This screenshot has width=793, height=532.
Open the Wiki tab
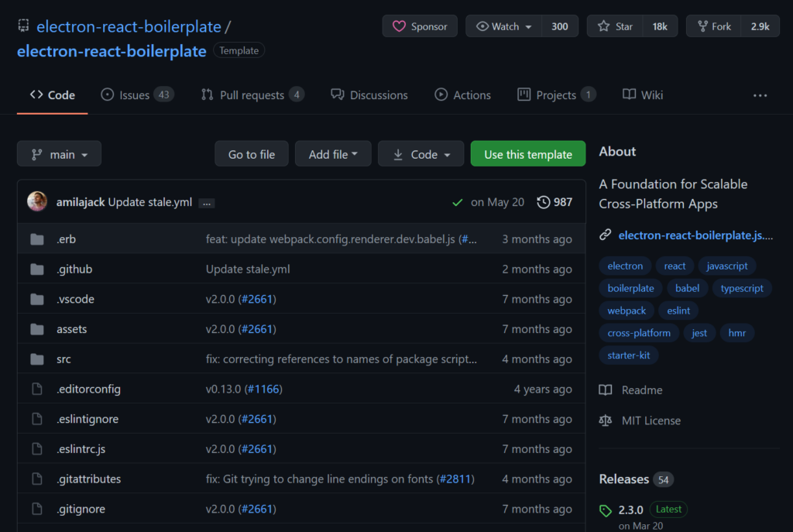(643, 95)
